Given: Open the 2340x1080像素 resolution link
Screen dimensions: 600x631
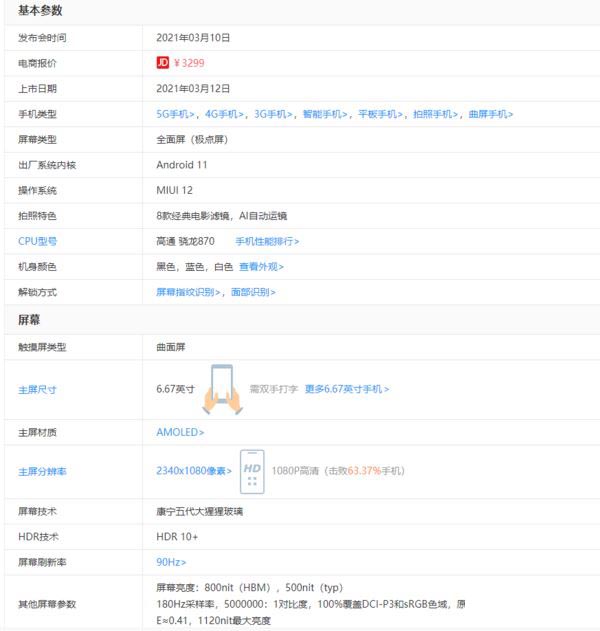Looking at the screenshot, I should [194, 471].
